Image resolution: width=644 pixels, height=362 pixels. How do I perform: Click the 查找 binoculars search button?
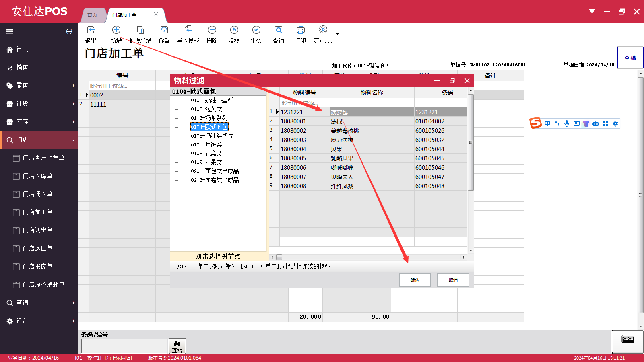[x=177, y=346]
